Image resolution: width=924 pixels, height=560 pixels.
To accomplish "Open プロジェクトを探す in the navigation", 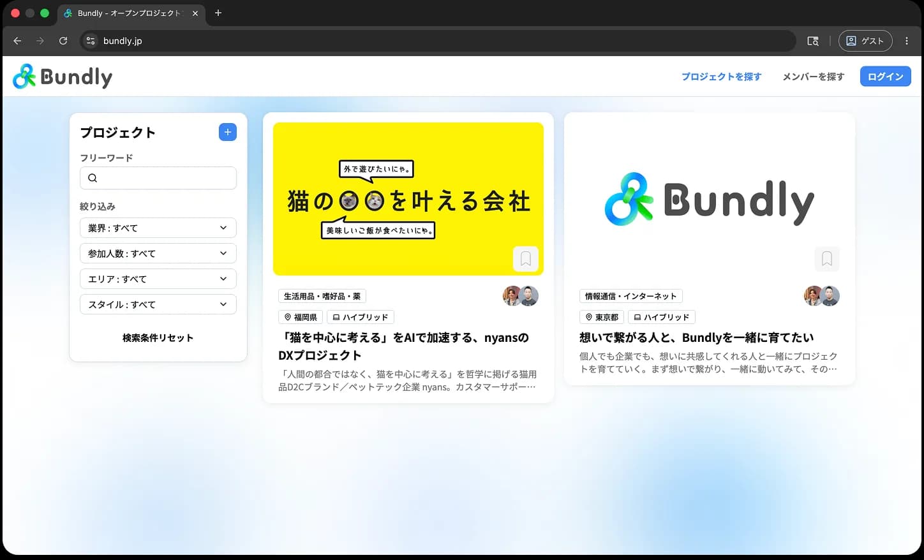I will (721, 77).
